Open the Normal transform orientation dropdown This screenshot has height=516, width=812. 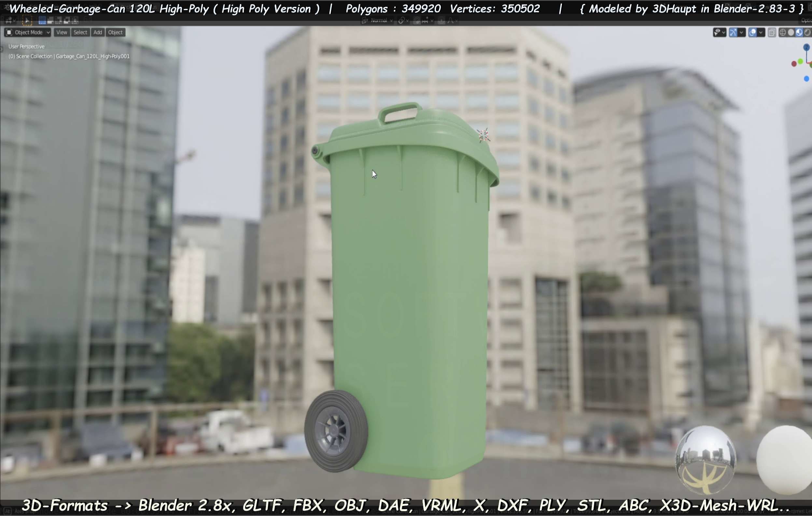point(377,21)
